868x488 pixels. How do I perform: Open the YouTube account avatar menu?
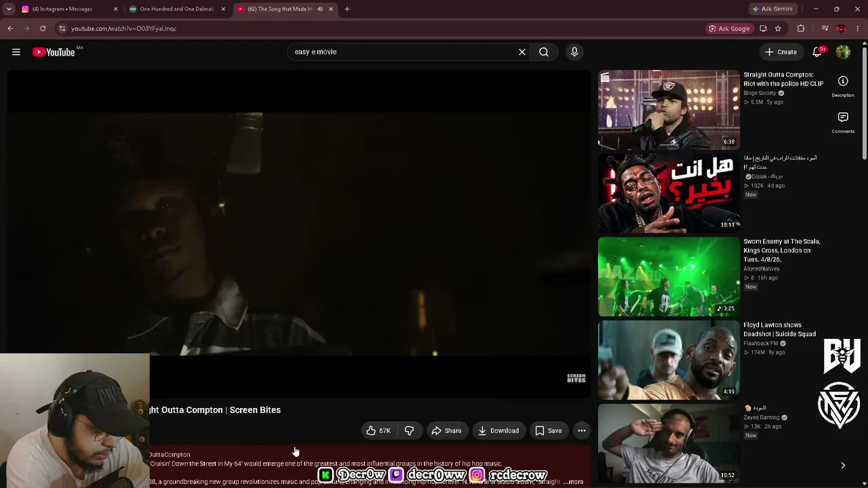pos(843,52)
